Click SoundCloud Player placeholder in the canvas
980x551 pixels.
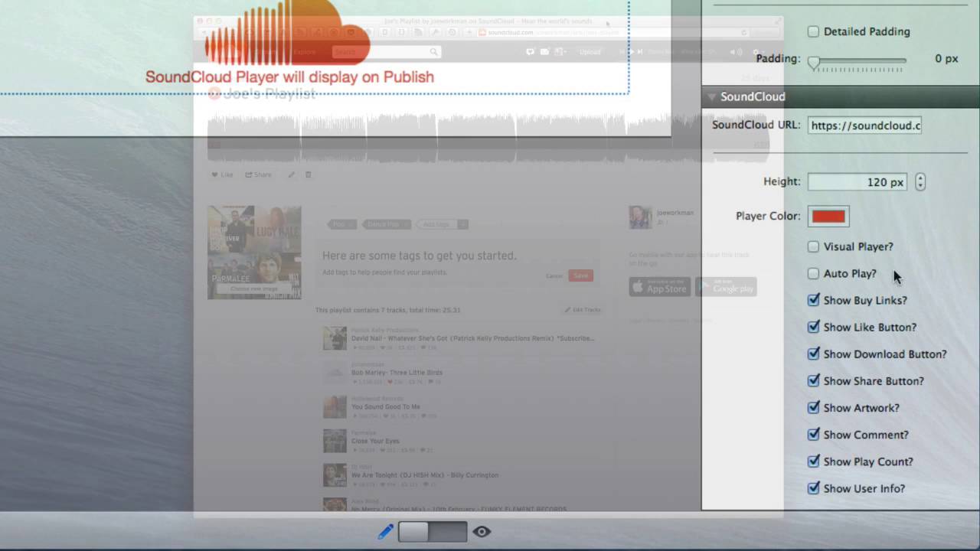point(289,77)
